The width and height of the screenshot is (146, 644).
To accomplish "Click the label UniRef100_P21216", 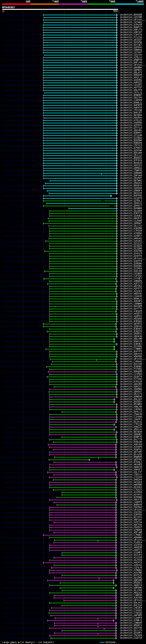I will click(131, 37).
